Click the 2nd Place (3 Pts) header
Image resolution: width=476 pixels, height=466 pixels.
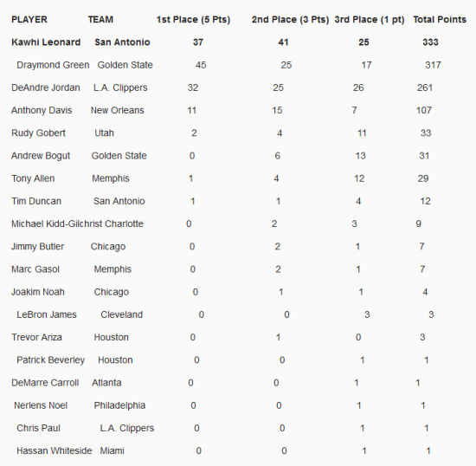click(290, 20)
